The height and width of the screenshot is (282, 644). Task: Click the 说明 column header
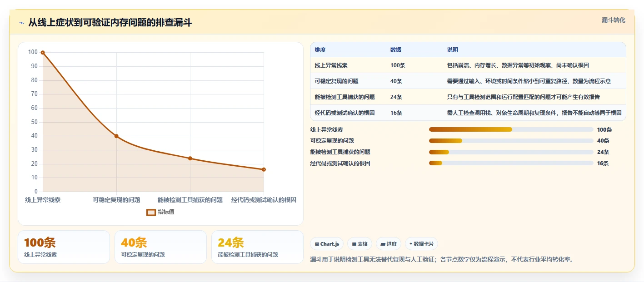[453, 50]
